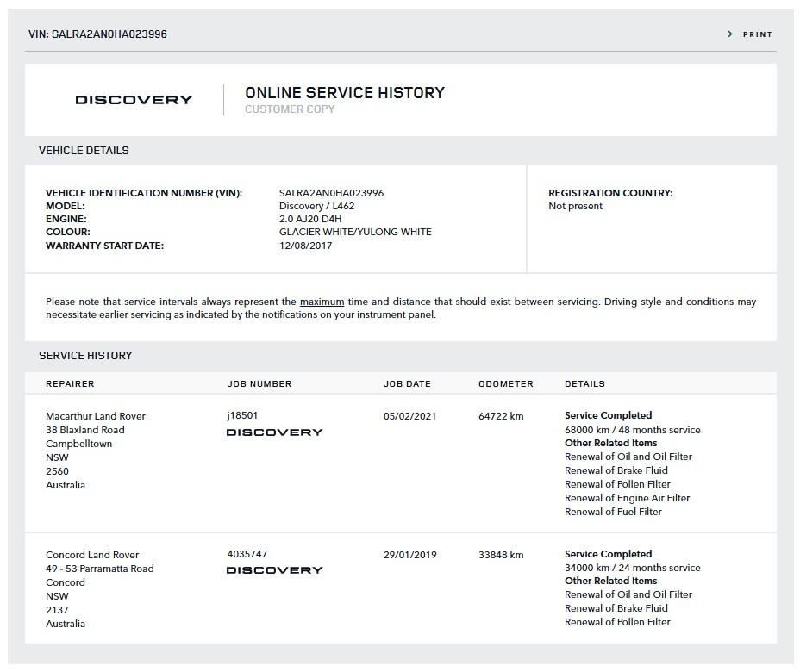Image resolution: width=800 pixels, height=672 pixels.
Task: Click the CUSTOMER COPY subtitle
Action: (x=290, y=109)
